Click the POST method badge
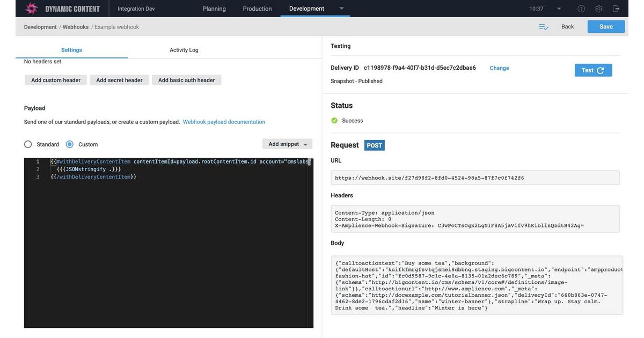The image size is (644, 338). pos(375,145)
